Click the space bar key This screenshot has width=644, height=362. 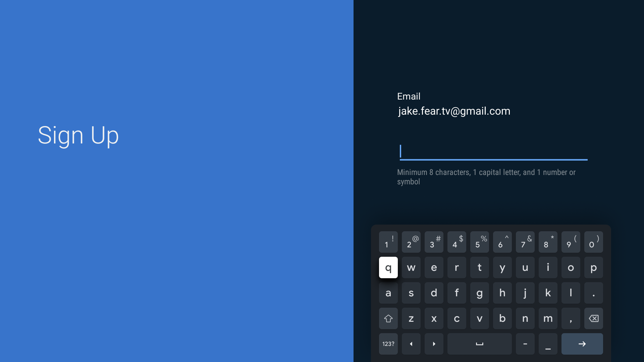point(479,344)
